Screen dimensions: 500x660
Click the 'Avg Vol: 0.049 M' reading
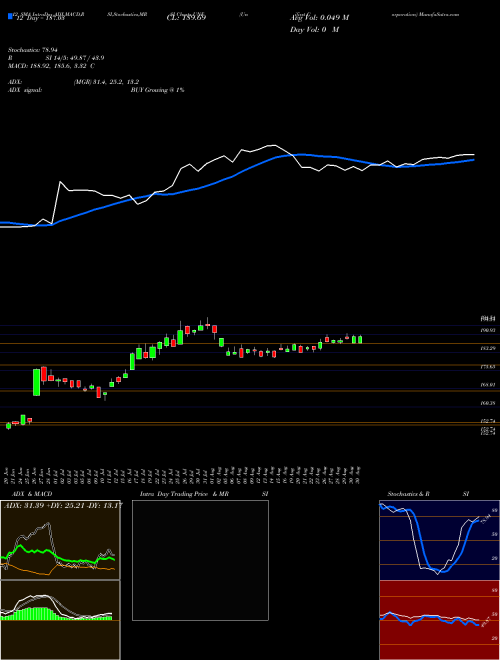tap(319, 18)
